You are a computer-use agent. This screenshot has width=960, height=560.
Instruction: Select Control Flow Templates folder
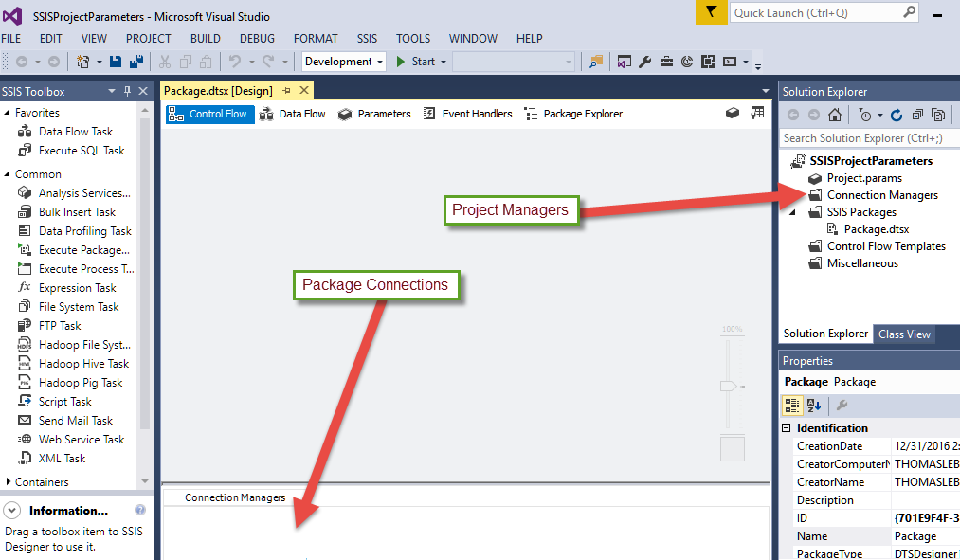click(885, 246)
